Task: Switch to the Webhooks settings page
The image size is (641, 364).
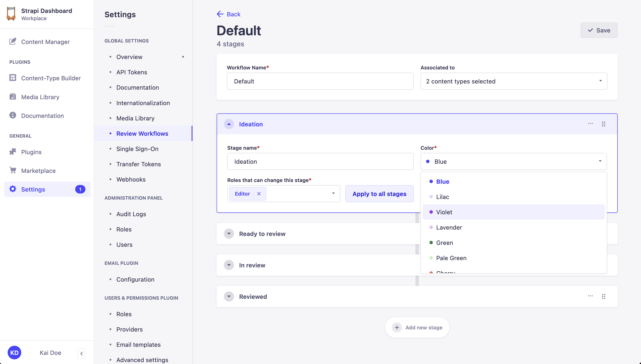Action: [x=131, y=179]
